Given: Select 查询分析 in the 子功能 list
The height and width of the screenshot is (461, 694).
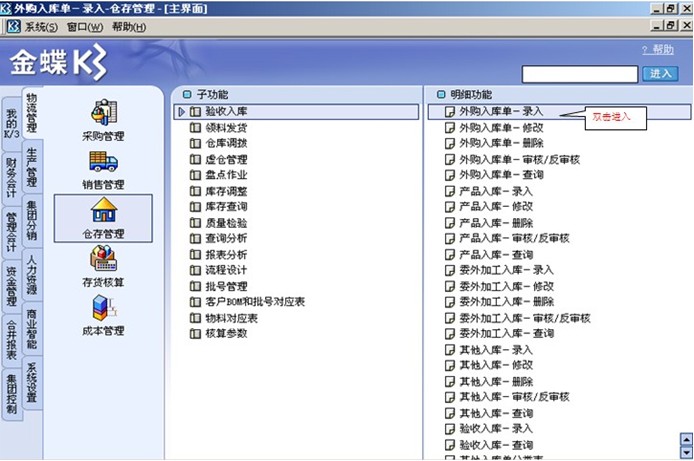Looking at the screenshot, I should pos(226,238).
